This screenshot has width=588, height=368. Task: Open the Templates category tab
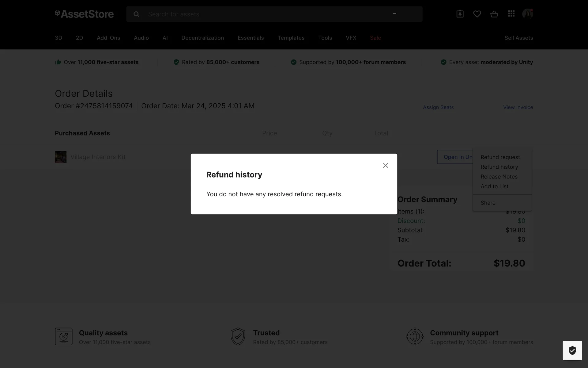[291, 38]
